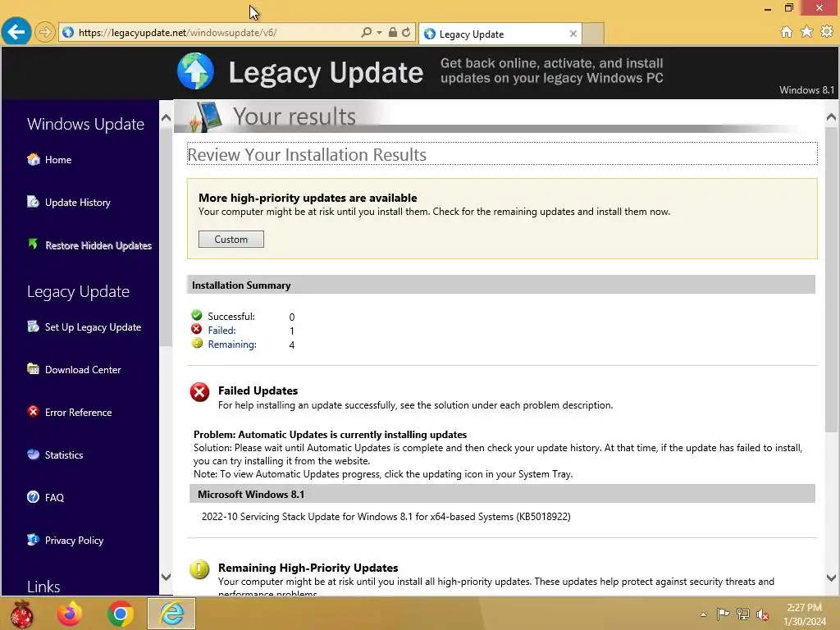Viewport: 840px width, 630px height.
Task: Click the search magnifier in address bar
Action: 366,32
